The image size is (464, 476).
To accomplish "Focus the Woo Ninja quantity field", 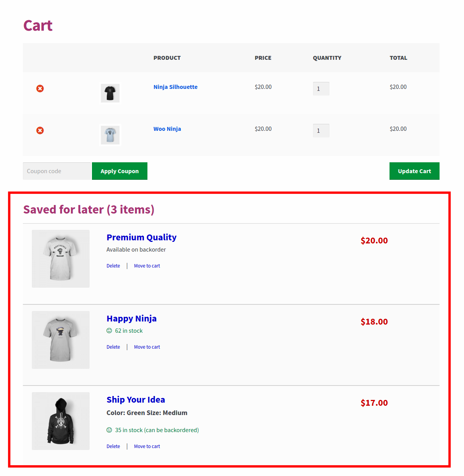I will [321, 130].
